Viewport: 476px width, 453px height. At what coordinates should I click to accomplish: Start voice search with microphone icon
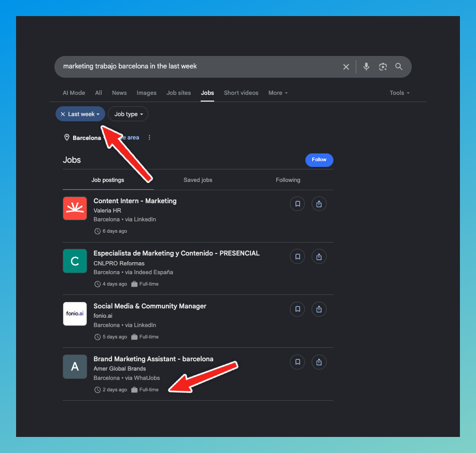click(x=367, y=66)
